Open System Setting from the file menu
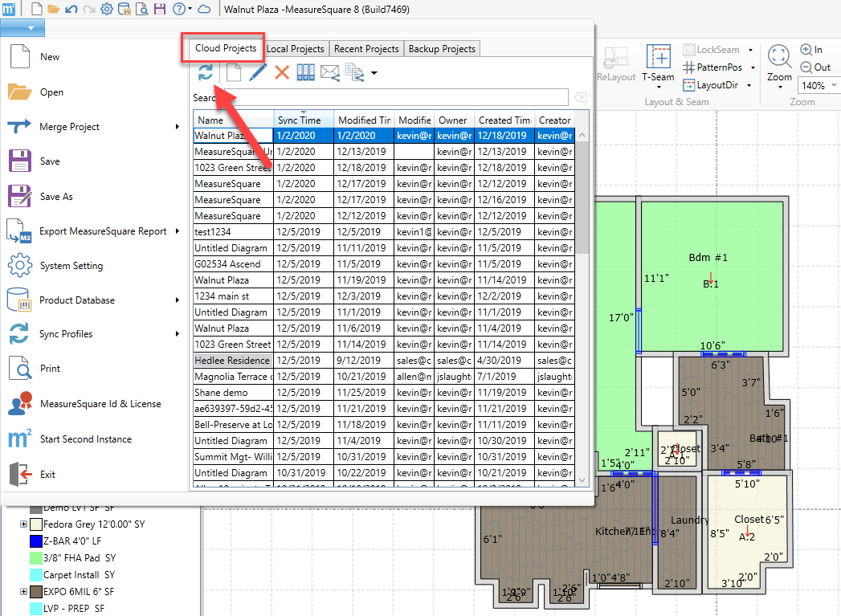Screen dimensions: 841x616 click(71, 266)
